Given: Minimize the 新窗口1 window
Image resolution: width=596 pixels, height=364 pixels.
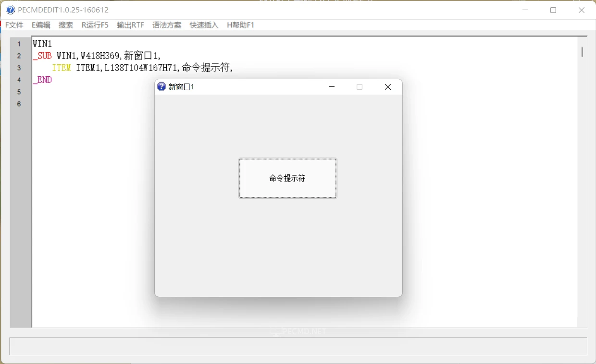Looking at the screenshot, I should pyautogui.click(x=331, y=87).
